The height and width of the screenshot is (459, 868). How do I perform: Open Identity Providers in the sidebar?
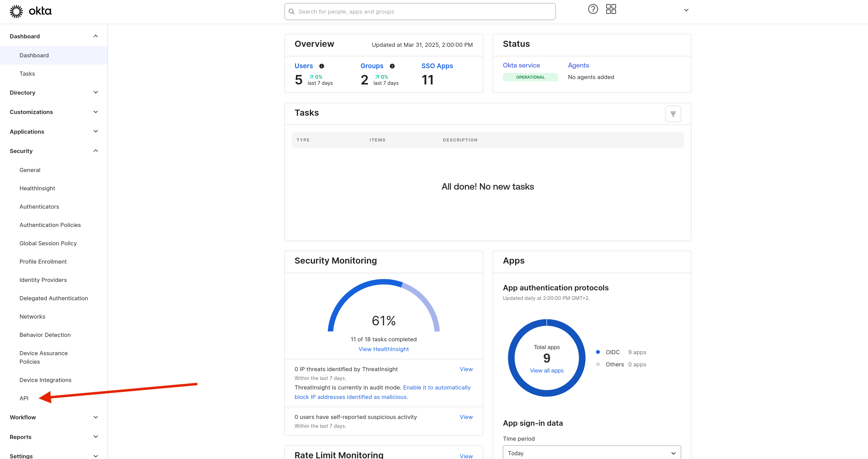[43, 280]
